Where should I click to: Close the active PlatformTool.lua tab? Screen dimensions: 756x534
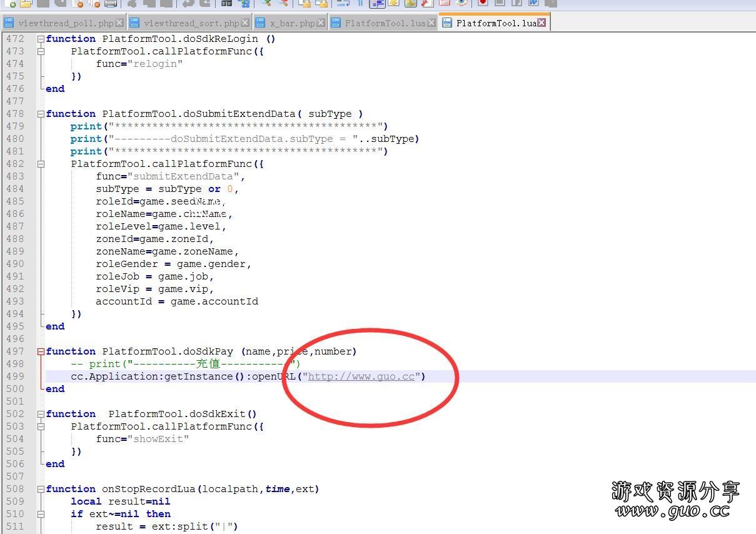coord(542,23)
